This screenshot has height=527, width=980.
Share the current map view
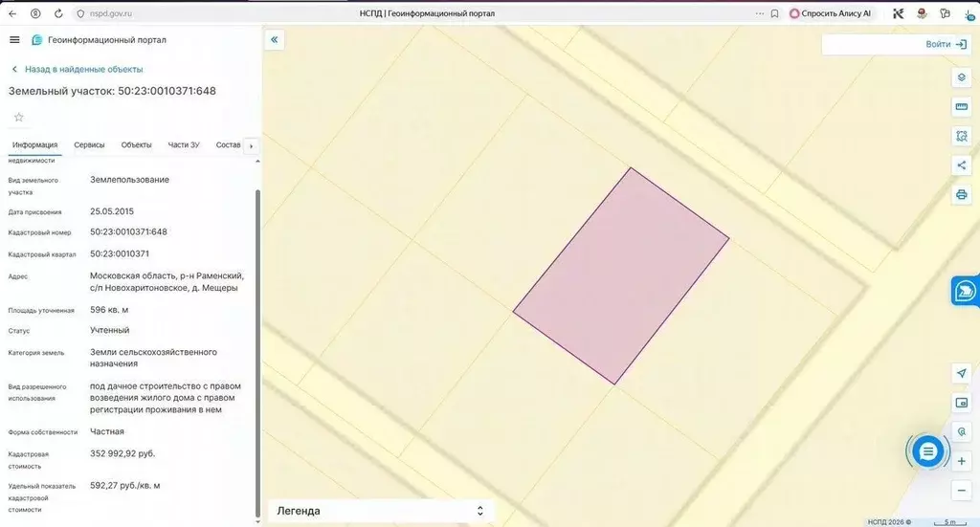[961, 165]
